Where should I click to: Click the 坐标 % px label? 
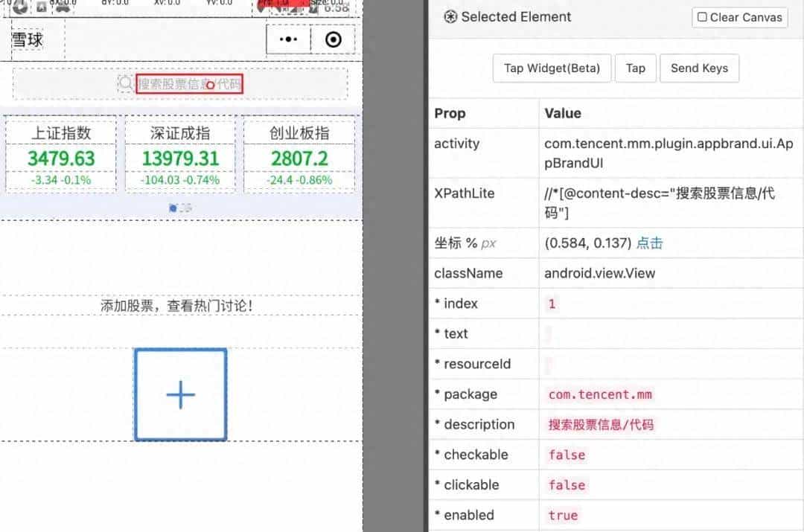coord(465,243)
